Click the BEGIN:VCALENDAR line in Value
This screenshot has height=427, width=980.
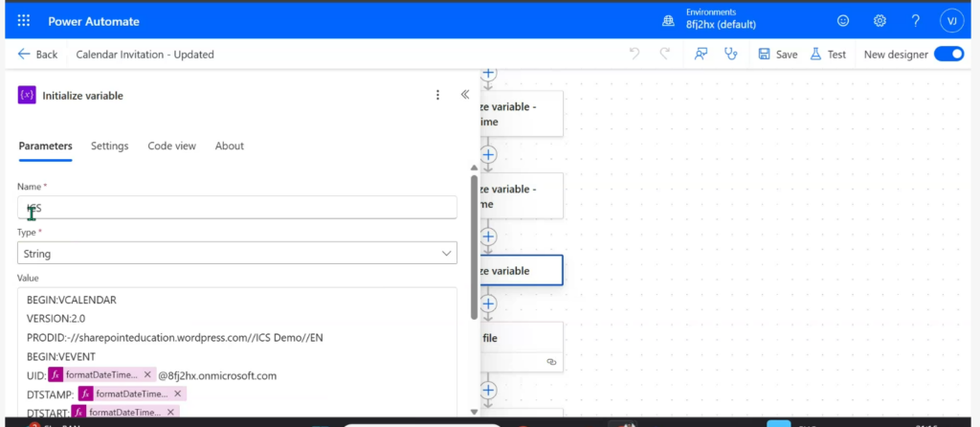pyautogui.click(x=71, y=300)
